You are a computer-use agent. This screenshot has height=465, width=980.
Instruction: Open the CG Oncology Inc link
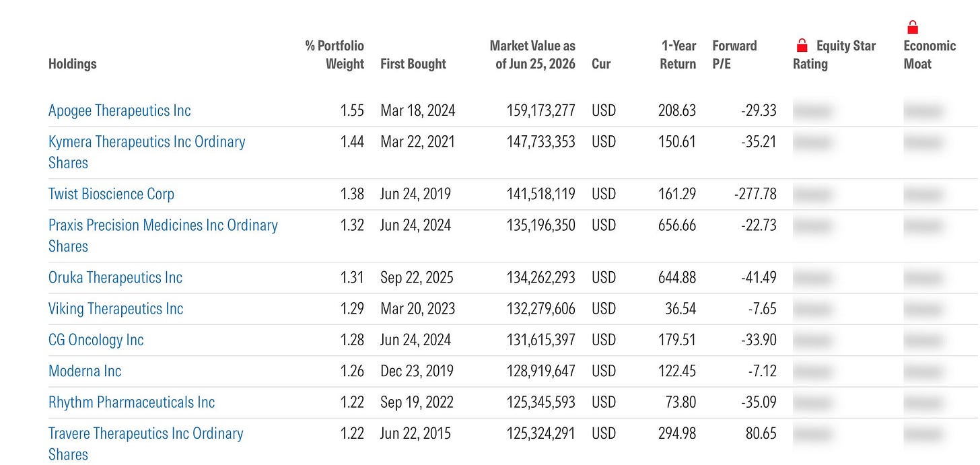(x=96, y=340)
